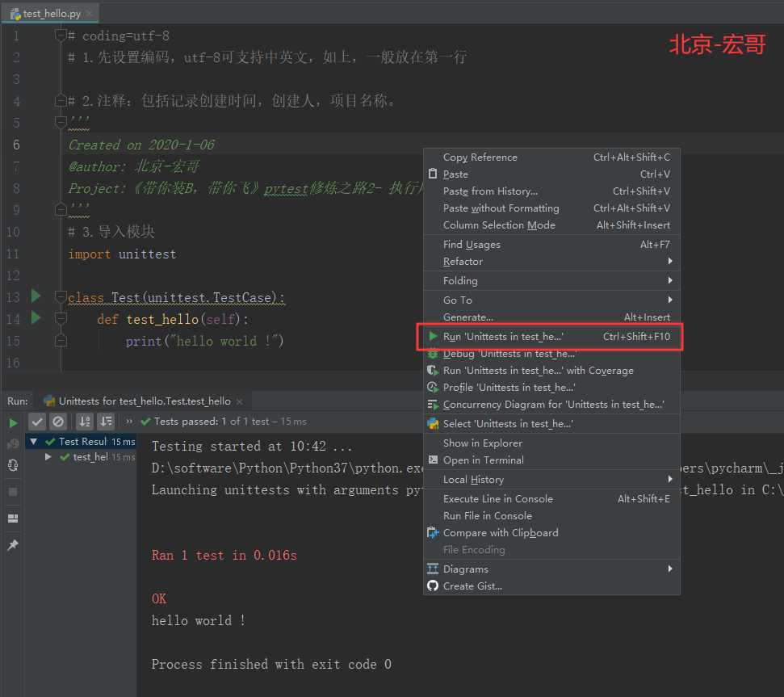Click the run gutter arrow beside class Test
Image resolution: width=784 pixels, height=697 pixels.
coord(36,296)
